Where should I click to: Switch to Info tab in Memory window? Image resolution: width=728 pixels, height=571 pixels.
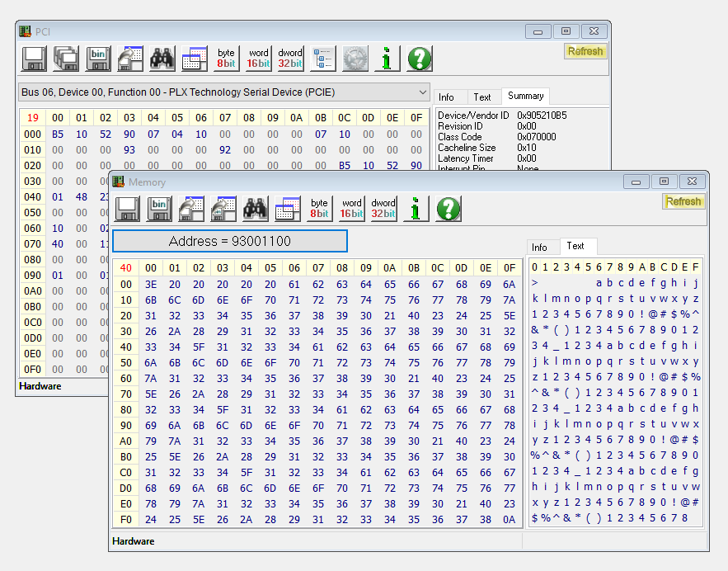[539, 247]
